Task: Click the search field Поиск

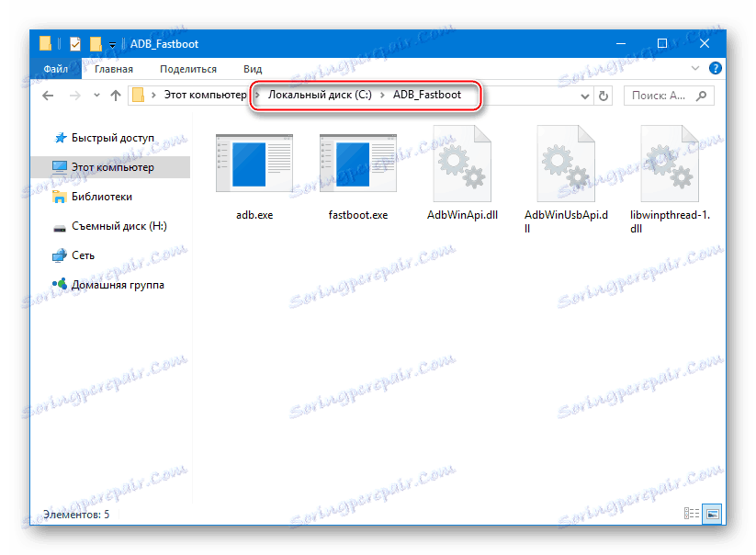Action: click(x=668, y=96)
